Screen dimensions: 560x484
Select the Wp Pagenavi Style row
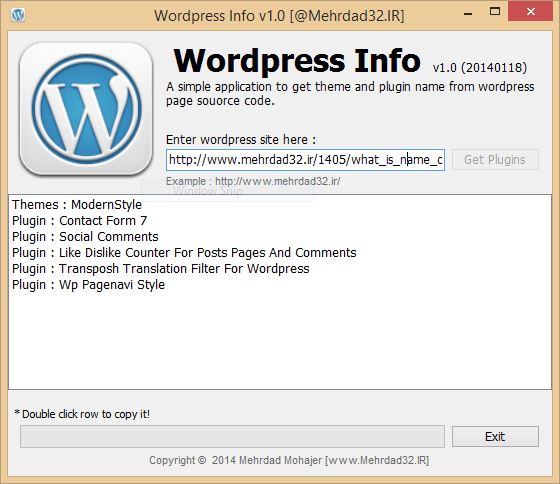280,285
